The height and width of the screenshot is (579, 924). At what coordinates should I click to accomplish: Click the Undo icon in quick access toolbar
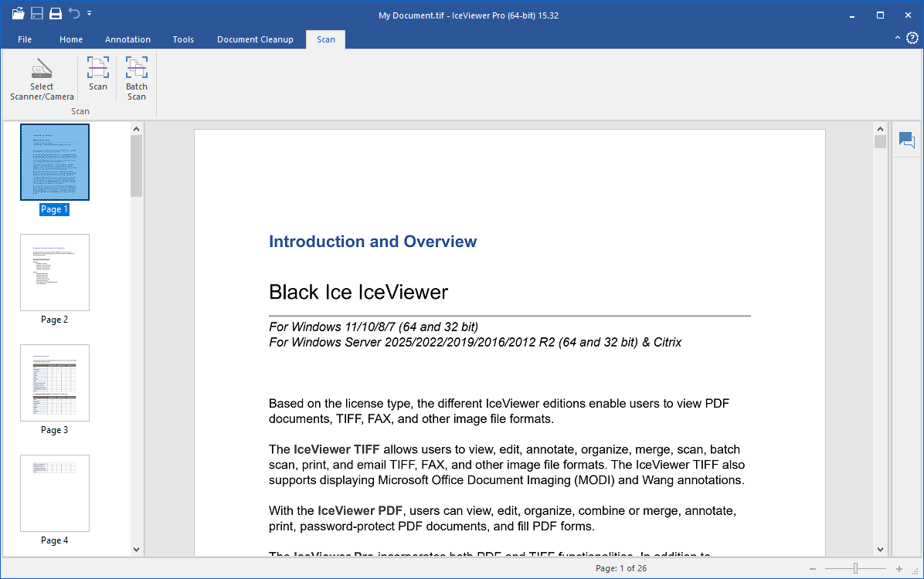click(73, 13)
